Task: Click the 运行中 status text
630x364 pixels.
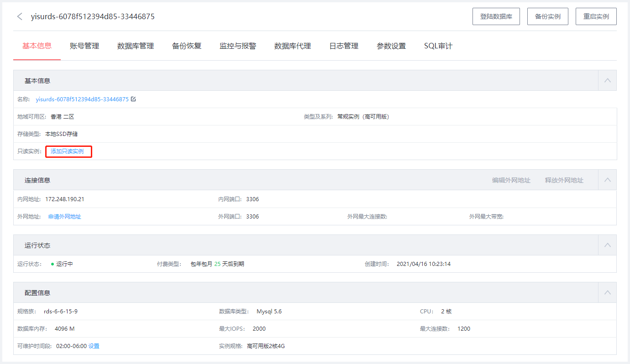Action: pos(64,264)
